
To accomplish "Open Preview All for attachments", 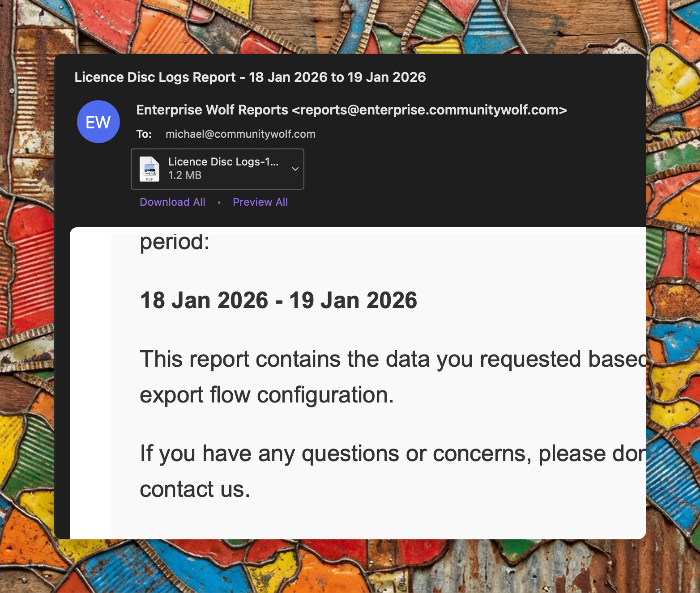I will pos(260,202).
